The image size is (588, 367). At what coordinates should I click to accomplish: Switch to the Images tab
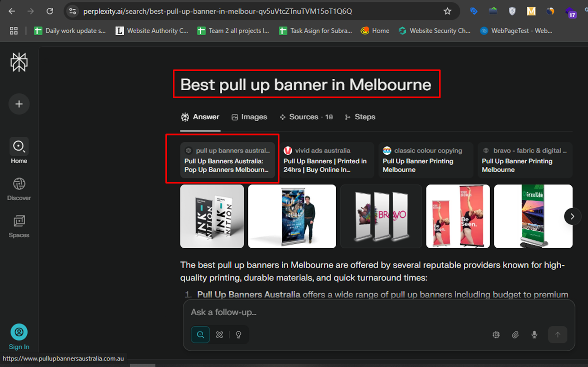(249, 117)
